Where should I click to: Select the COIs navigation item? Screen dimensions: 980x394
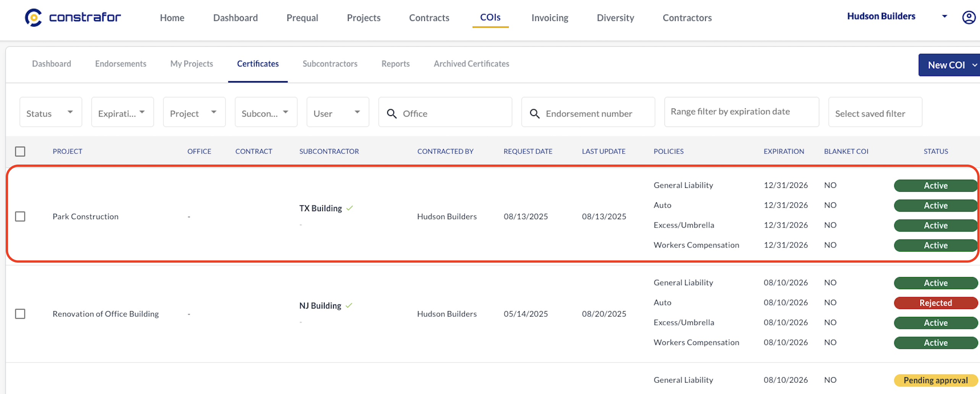[x=490, y=18]
